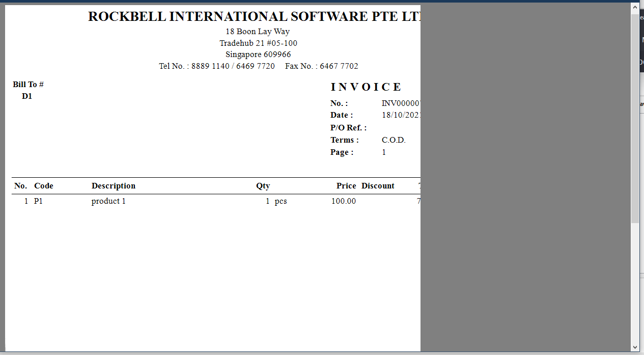The height and width of the screenshot is (355, 644).
Task: Click the vertical scrollbar thumb of the preview
Action: point(635,118)
